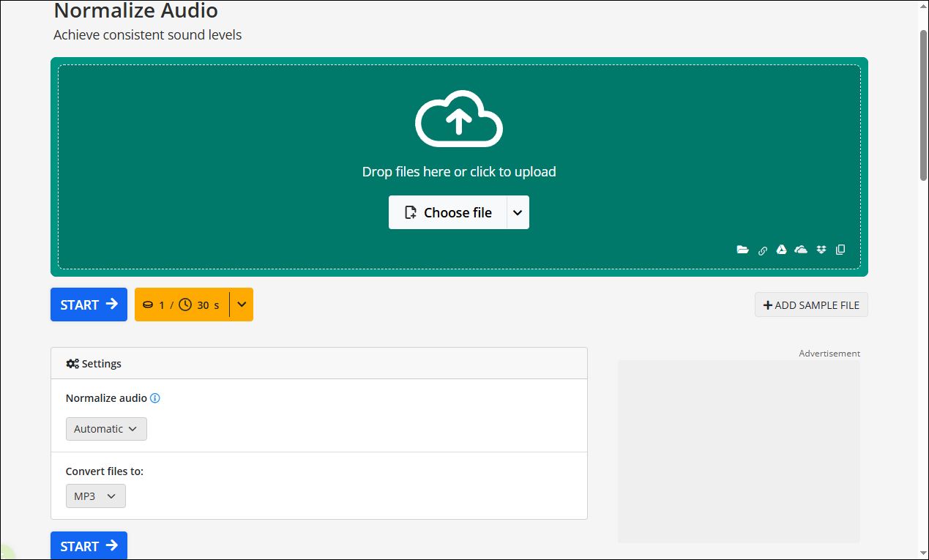Open the Normalize audio Automatic dropdown
Screen dimensions: 929x560
106,429
